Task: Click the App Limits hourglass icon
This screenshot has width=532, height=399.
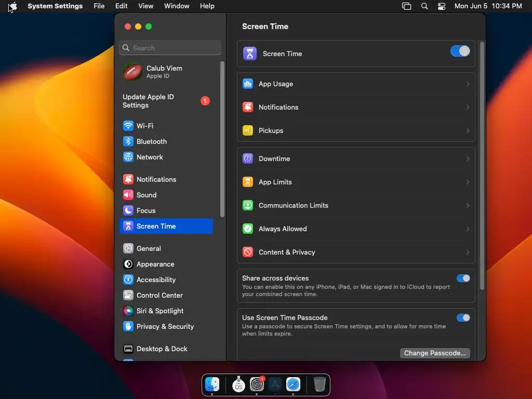Action: pos(248,182)
